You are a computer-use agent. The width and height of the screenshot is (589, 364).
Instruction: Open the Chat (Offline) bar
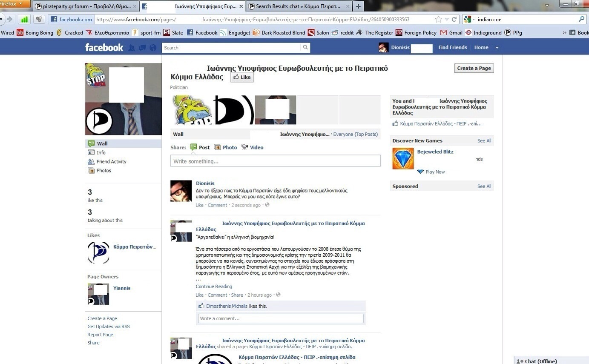[x=552, y=360]
